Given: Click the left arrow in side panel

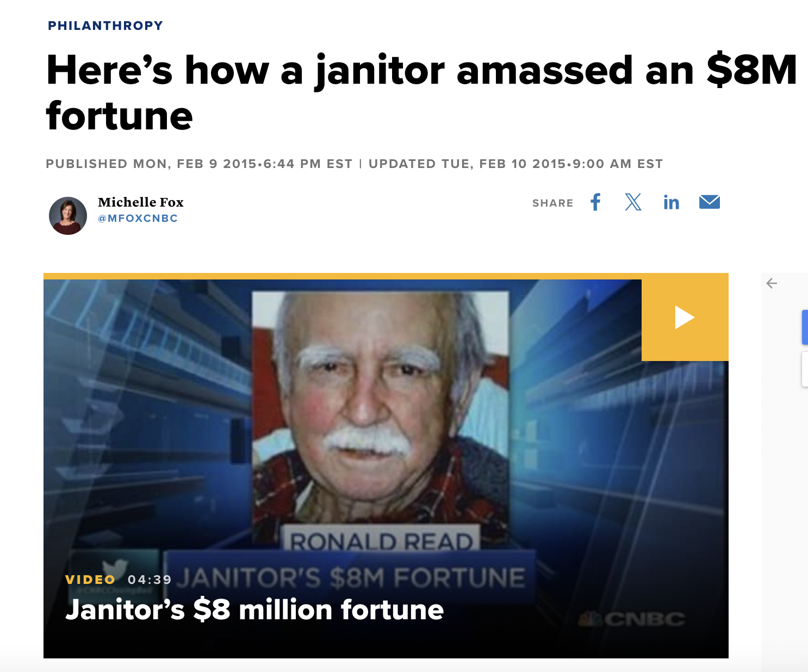Looking at the screenshot, I should (x=772, y=283).
